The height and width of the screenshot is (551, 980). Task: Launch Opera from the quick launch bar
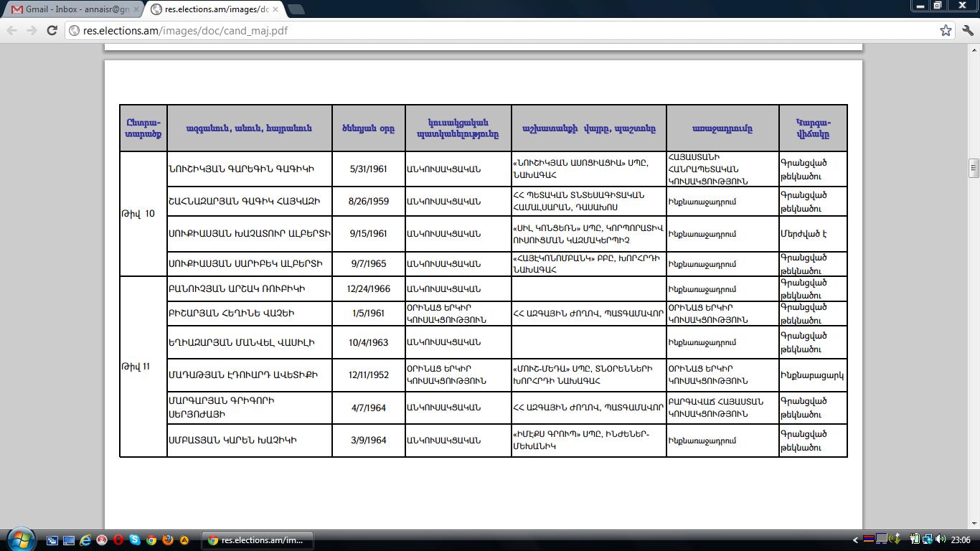click(x=118, y=540)
